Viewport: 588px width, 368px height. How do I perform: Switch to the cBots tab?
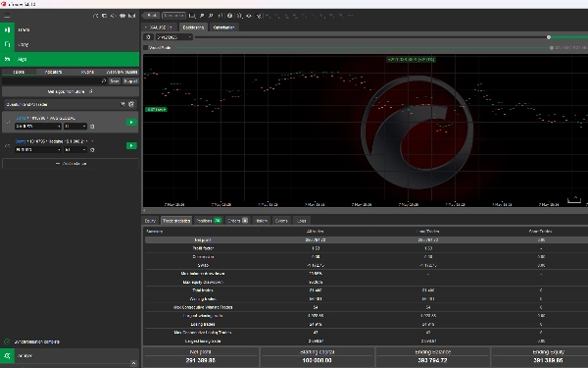coord(19,72)
